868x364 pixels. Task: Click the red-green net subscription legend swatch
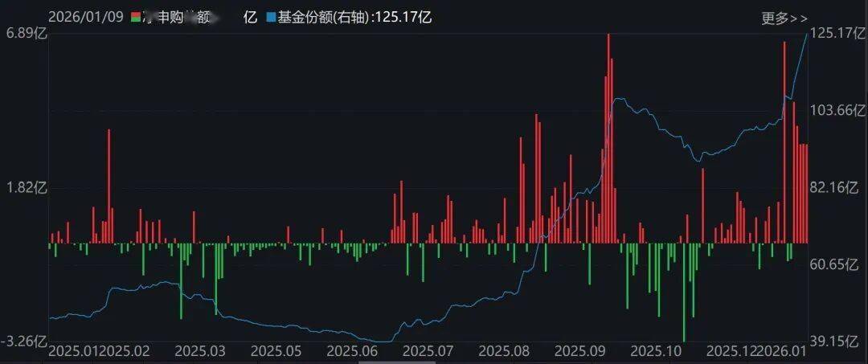pos(135,18)
